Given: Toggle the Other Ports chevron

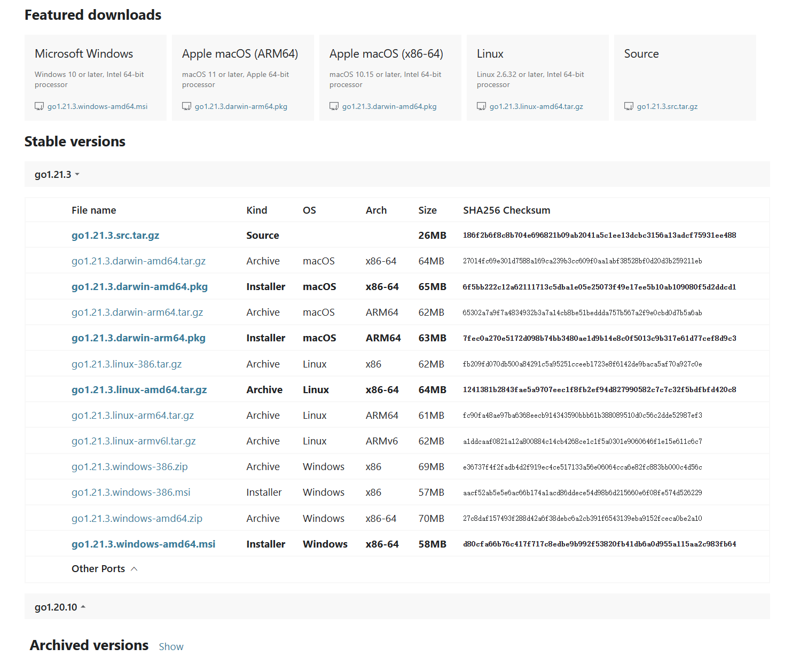Looking at the screenshot, I should coord(134,569).
